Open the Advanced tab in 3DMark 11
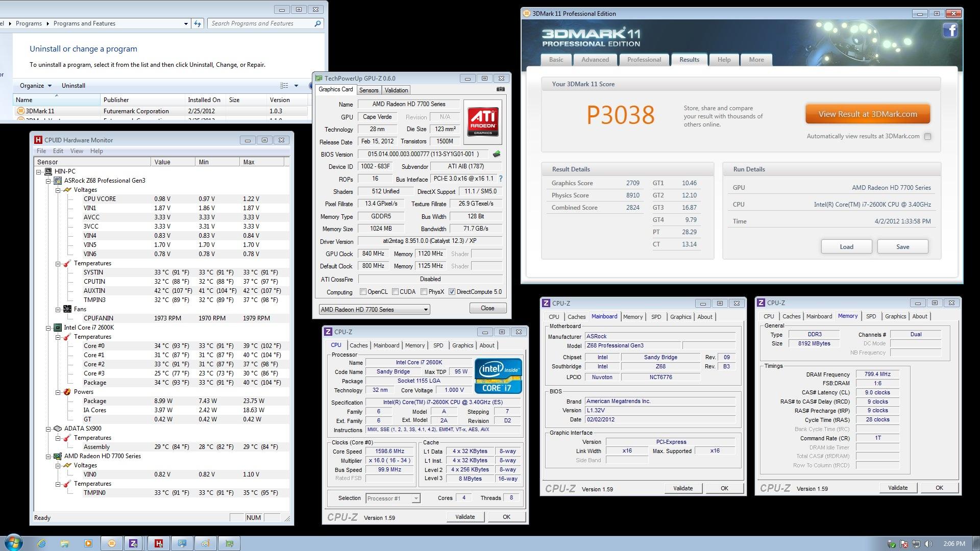980x551 pixels. (x=595, y=60)
